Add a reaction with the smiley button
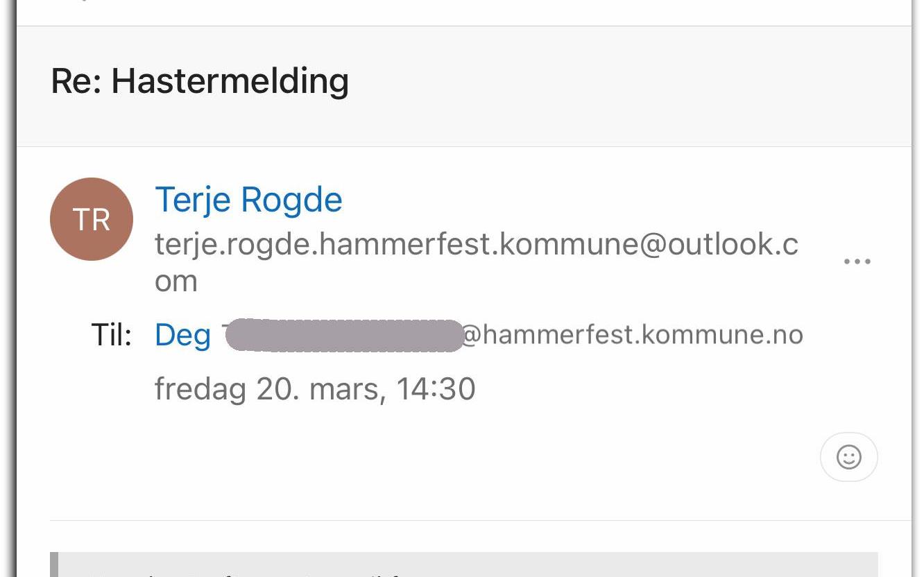The image size is (924, 577). 848,457
